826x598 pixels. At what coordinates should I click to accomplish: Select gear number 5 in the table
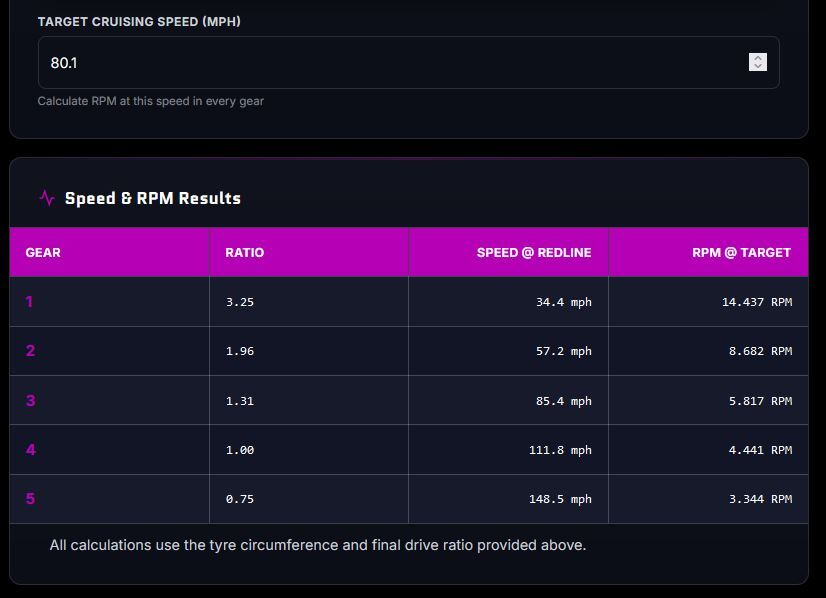coord(30,499)
